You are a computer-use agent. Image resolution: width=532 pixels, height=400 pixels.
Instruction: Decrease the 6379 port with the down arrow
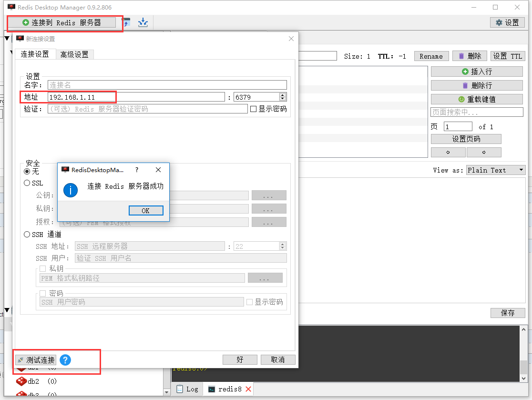(283, 99)
